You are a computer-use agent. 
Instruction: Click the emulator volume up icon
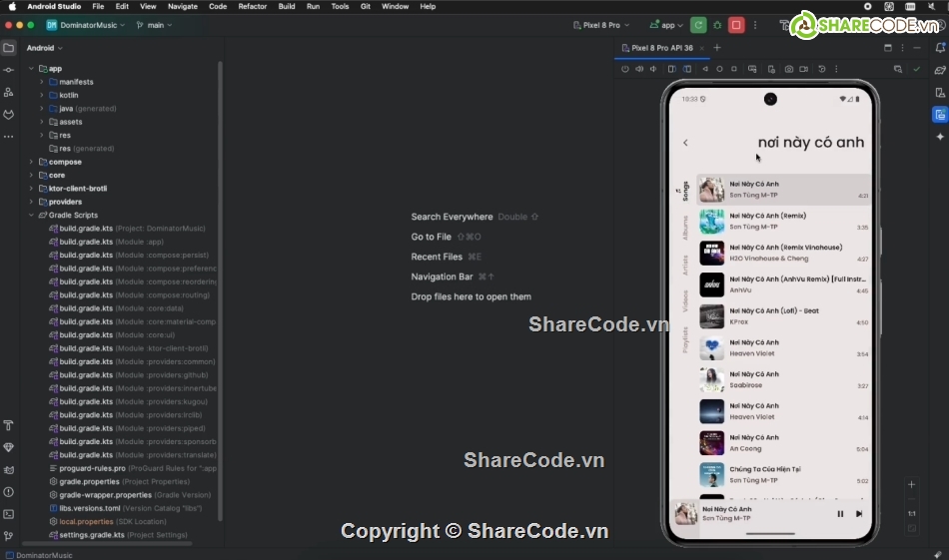click(639, 69)
